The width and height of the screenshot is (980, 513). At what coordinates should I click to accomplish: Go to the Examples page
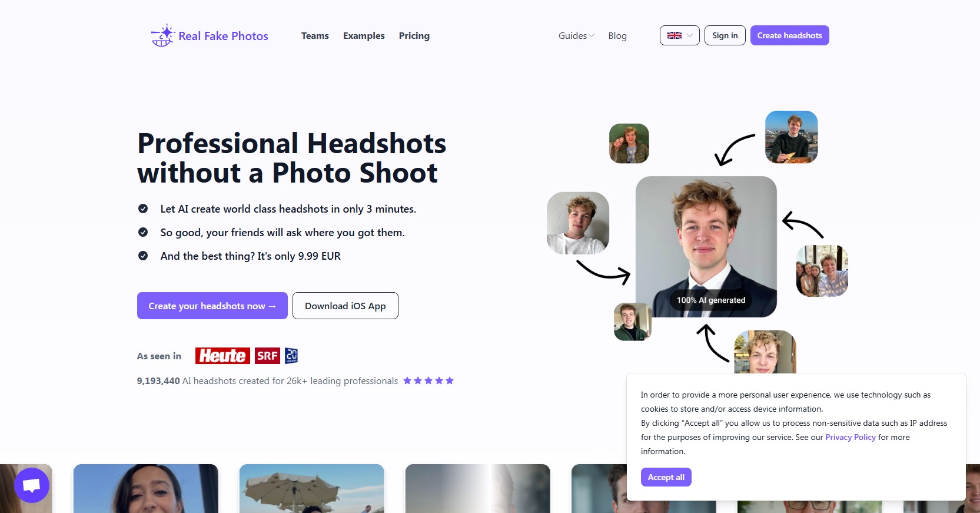click(x=364, y=36)
